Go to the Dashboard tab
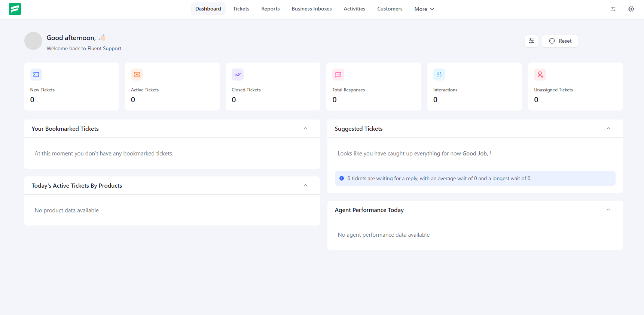The image size is (644, 315). [x=208, y=9]
